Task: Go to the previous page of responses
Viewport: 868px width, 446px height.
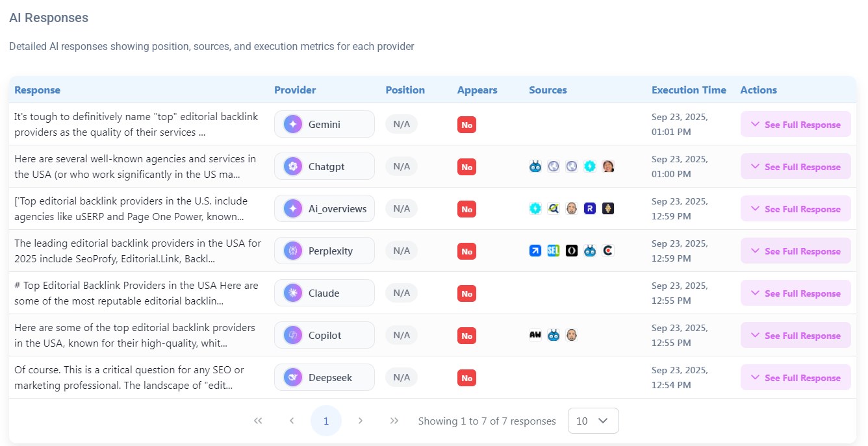Action: click(x=292, y=421)
